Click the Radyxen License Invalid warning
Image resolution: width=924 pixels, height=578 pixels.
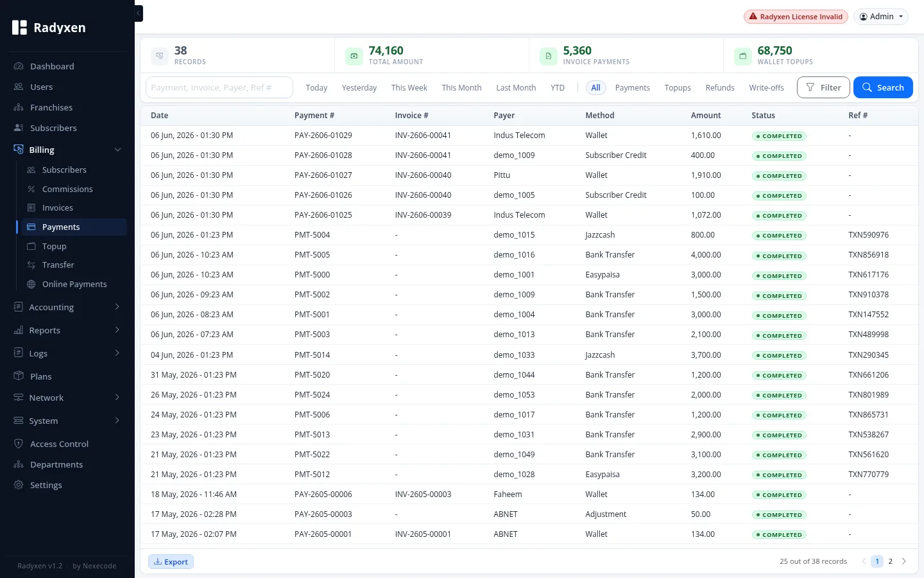point(796,17)
